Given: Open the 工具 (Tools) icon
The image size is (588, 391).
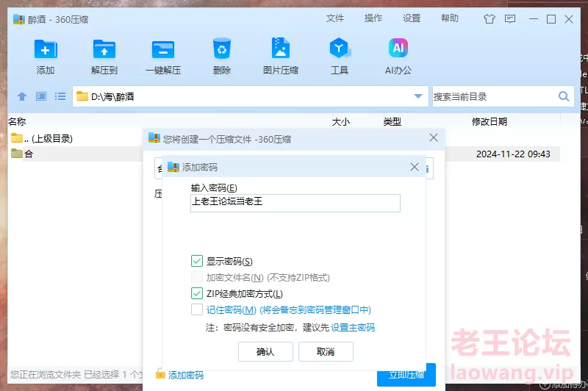Looking at the screenshot, I should 339,50.
